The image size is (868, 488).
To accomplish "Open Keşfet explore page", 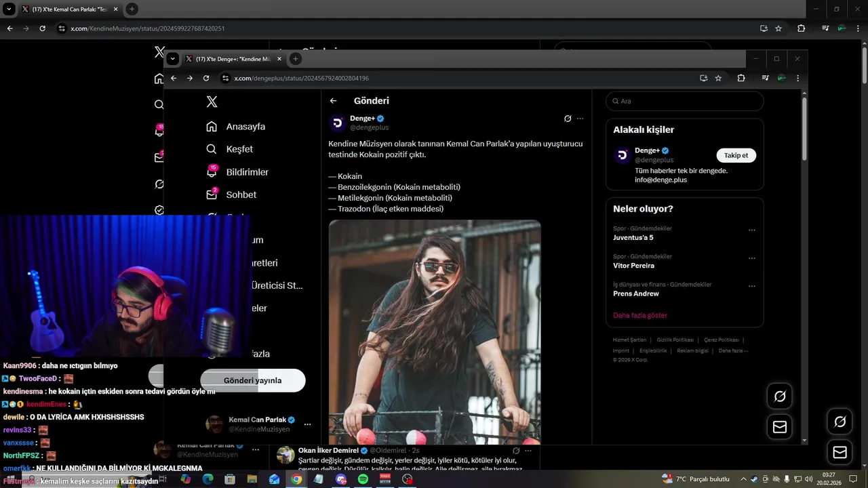I will pyautogui.click(x=229, y=149).
